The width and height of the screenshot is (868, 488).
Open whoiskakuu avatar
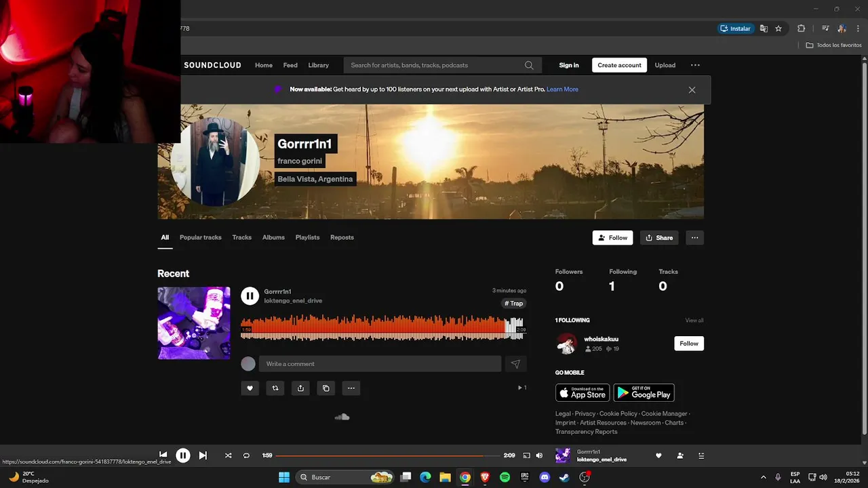click(566, 344)
